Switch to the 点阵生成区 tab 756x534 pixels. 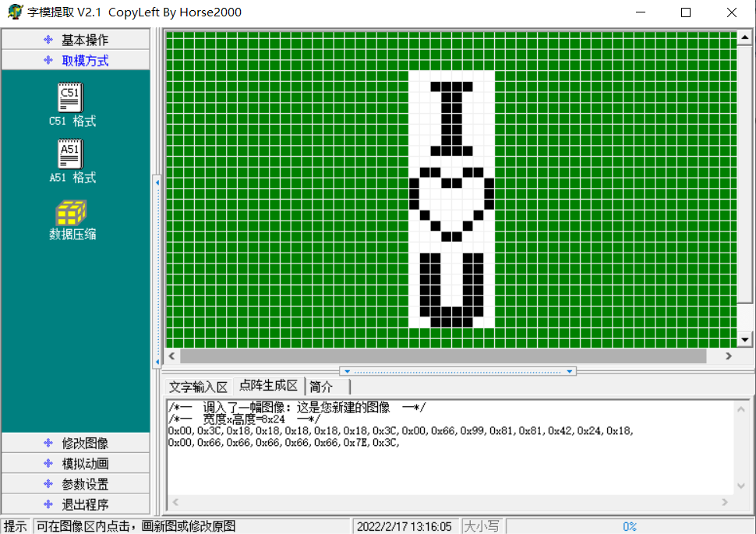[x=269, y=385]
